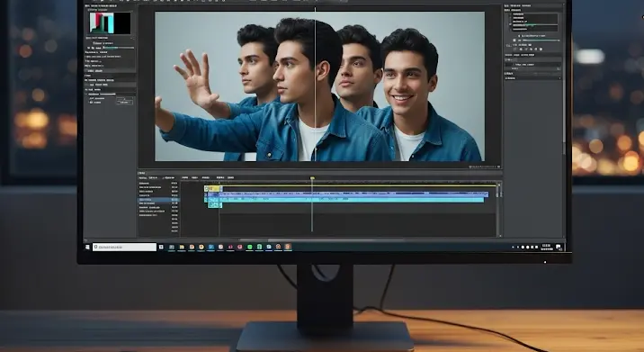Select the yellow clip at timeline start
644x352 pixels.
pos(213,189)
